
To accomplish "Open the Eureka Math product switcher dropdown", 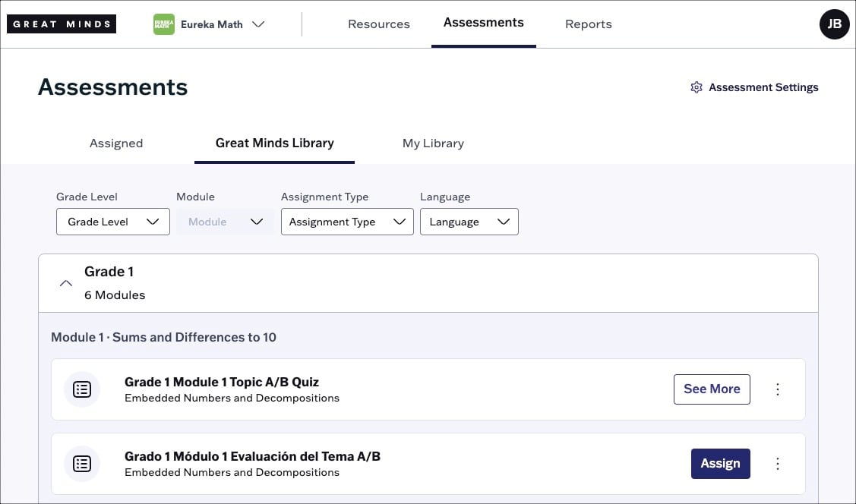I will tap(257, 24).
